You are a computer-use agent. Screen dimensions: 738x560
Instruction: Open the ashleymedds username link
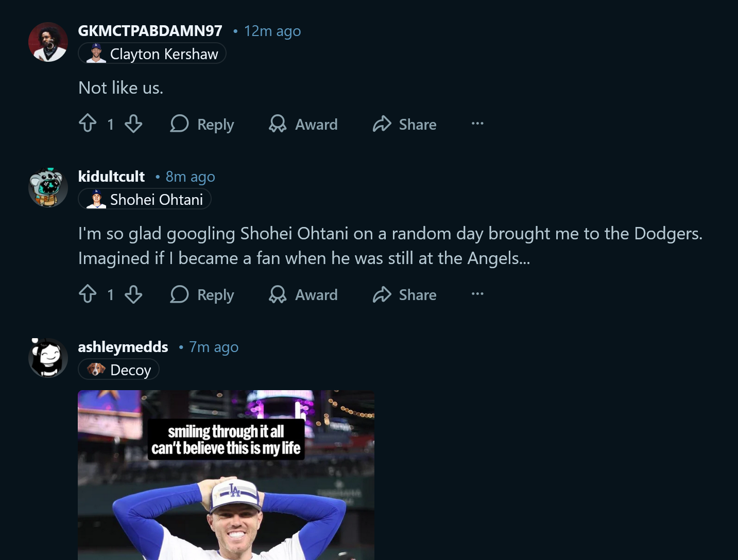(x=123, y=347)
